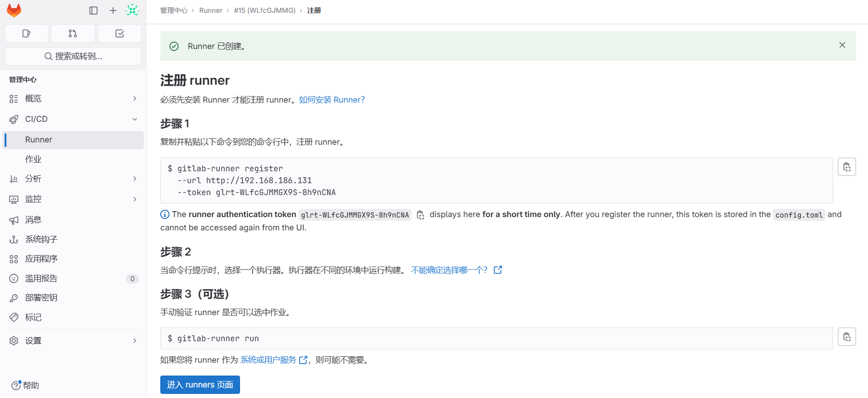Open 不能确定选择哪一个? link
Image resolution: width=868 pixels, height=398 pixels.
[x=456, y=270]
